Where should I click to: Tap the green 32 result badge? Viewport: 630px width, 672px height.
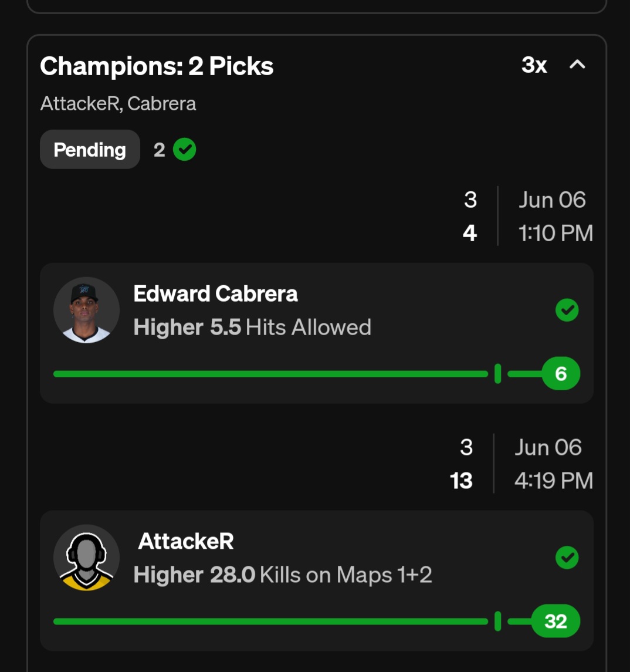click(555, 622)
